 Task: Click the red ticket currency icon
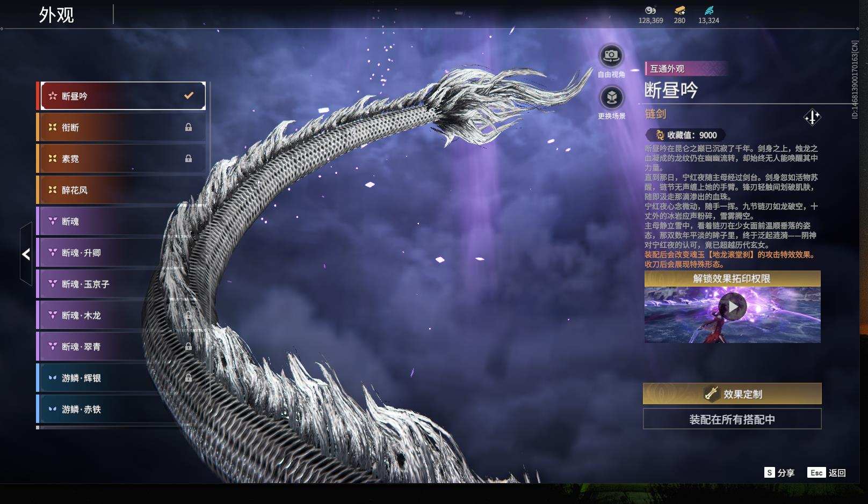(x=679, y=9)
